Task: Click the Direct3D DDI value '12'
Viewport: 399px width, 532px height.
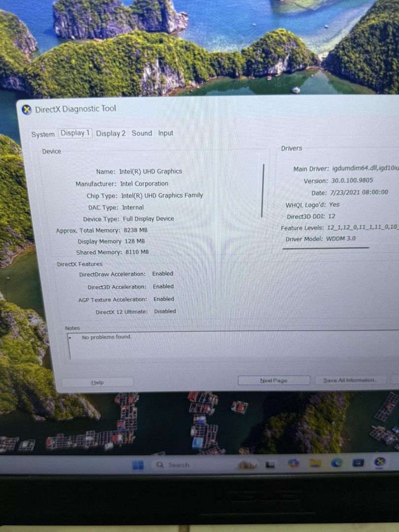Action: (x=332, y=216)
